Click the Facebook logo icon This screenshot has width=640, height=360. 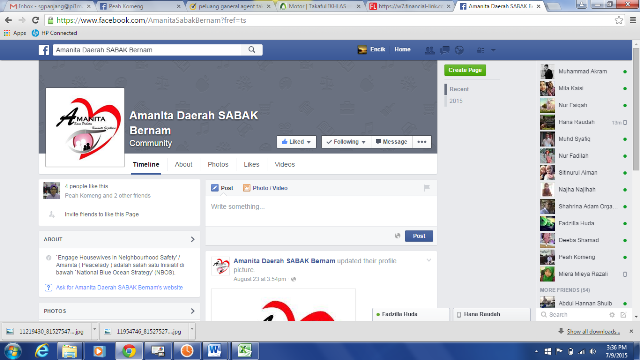[x=44, y=50]
